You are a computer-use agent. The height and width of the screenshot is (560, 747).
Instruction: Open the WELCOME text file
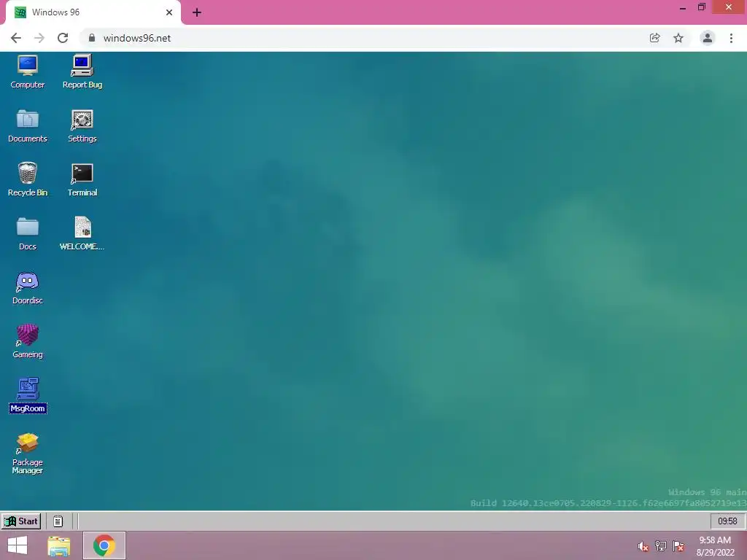[82, 233]
